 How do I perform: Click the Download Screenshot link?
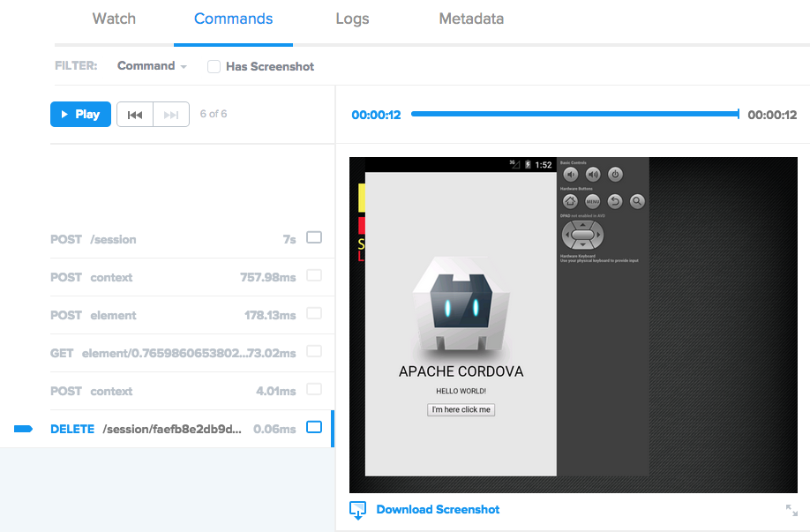coord(438,509)
